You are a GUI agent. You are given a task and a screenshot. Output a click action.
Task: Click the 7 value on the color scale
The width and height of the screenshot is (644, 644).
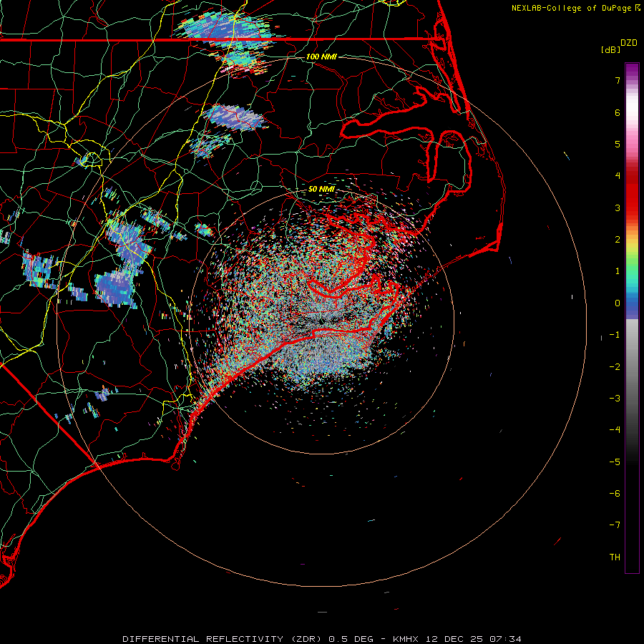(x=618, y=80)
